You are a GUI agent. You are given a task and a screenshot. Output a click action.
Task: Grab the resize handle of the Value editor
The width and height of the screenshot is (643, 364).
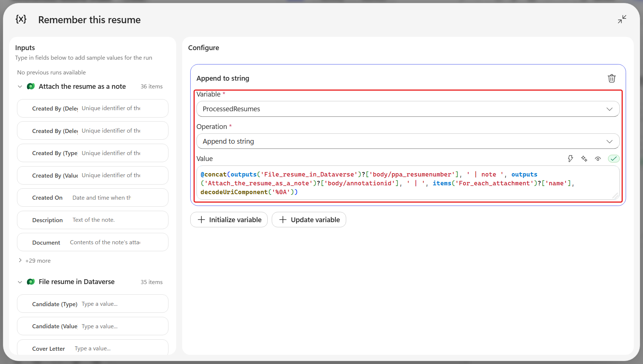point(615,196)
